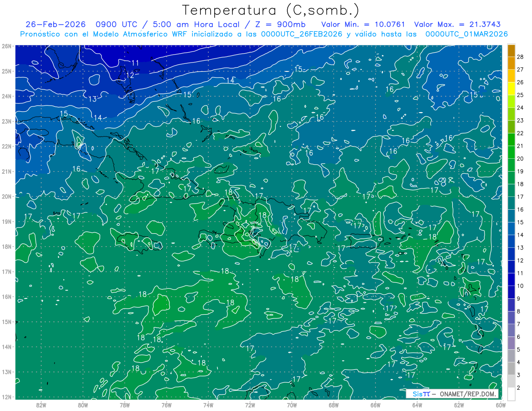This screenshot has width=532, height=411.
Task: Click 'Valor Min. = 10.0761' text
Action: click(363, 24)
